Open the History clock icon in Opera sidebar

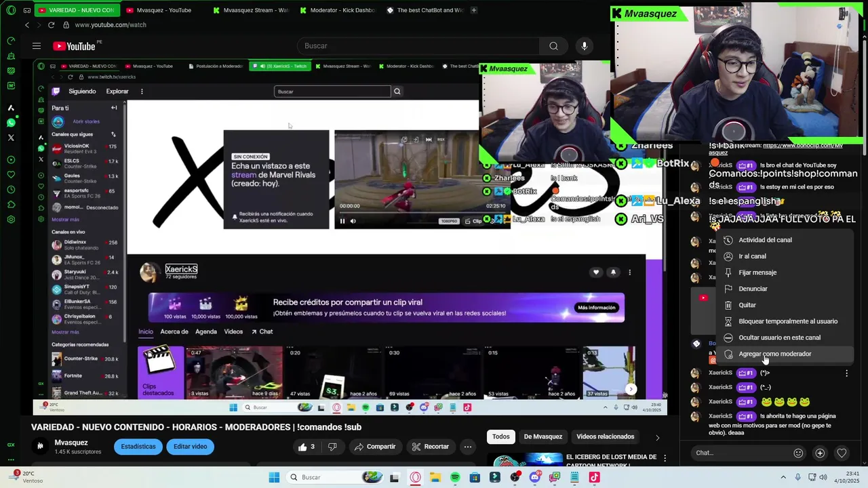pyautogui.click(x=11, y=190)
